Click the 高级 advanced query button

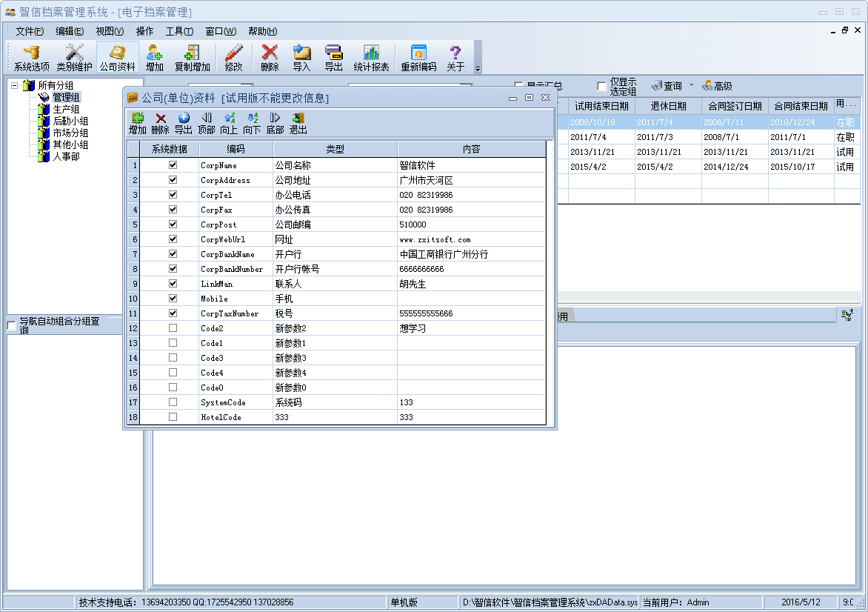pos(717,86)
